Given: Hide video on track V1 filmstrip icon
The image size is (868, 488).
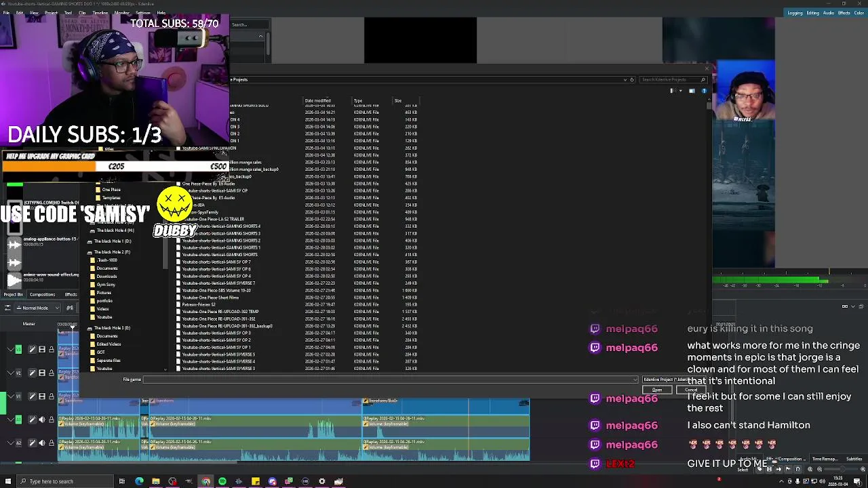Looking at the screenshot, I should [42, 396].
